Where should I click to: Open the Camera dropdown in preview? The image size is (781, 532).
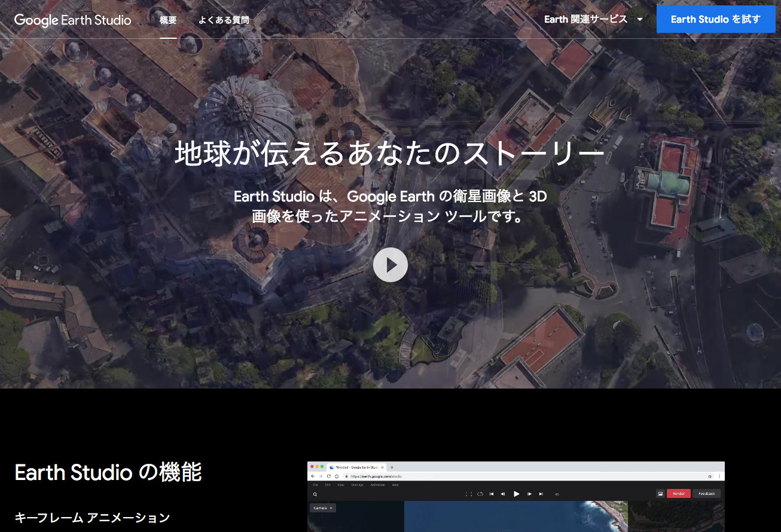323,508
